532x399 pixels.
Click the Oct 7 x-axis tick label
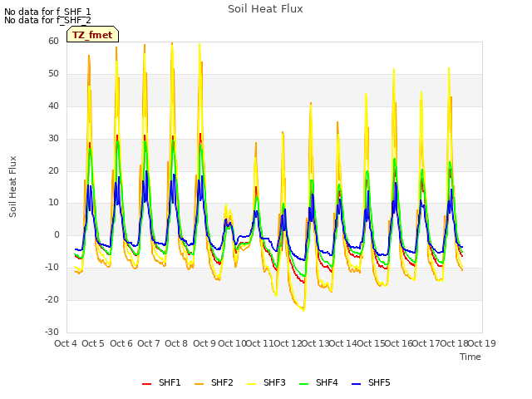click(x=149, y=343)
